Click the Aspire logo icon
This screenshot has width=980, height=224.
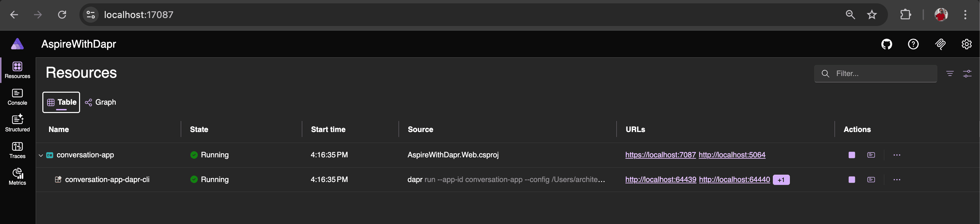(x=17, y=44)
